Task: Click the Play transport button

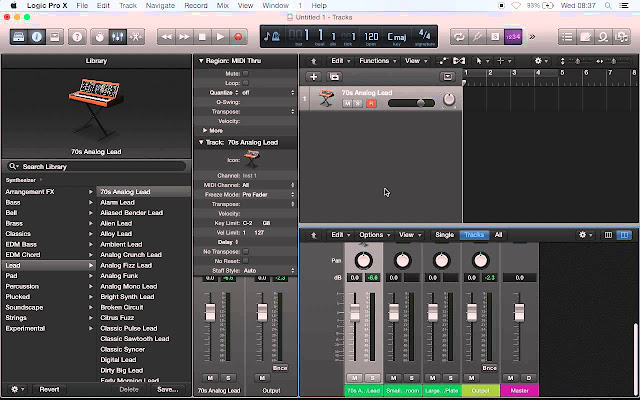Action: (x=220, y=37)
